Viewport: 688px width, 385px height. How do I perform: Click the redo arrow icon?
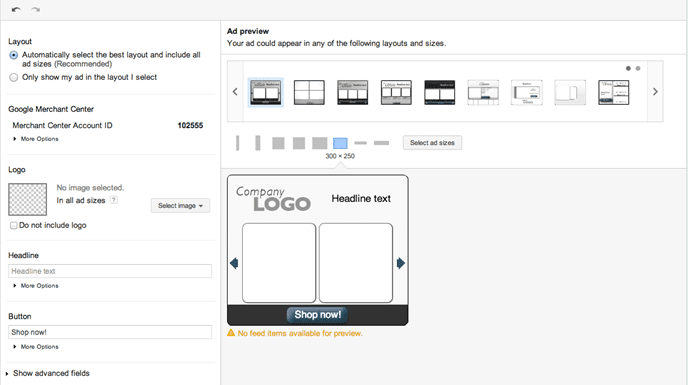tap(36, 9)
